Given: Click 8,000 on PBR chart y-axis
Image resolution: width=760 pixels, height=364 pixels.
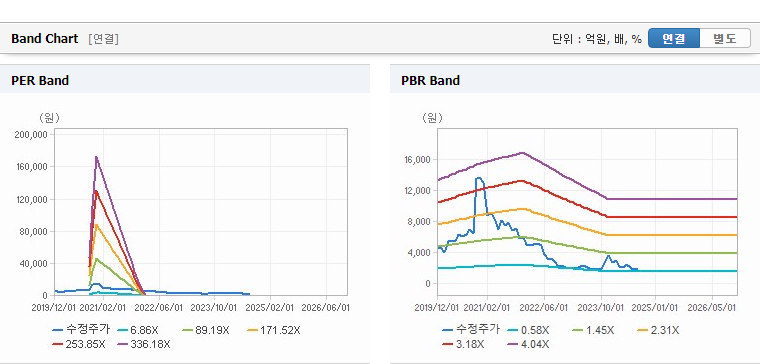Looking at the screenshot, I should coord(418,222).
